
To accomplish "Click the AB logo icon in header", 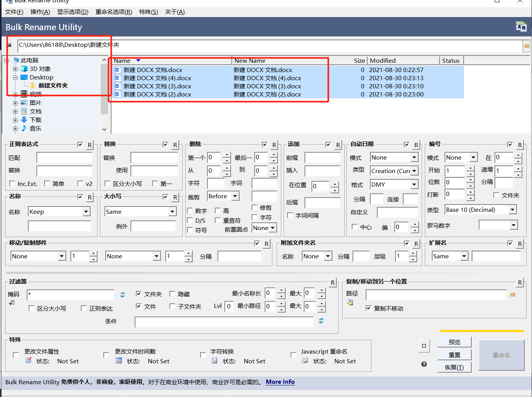I will pyautogui.click(x=521, y=27).
